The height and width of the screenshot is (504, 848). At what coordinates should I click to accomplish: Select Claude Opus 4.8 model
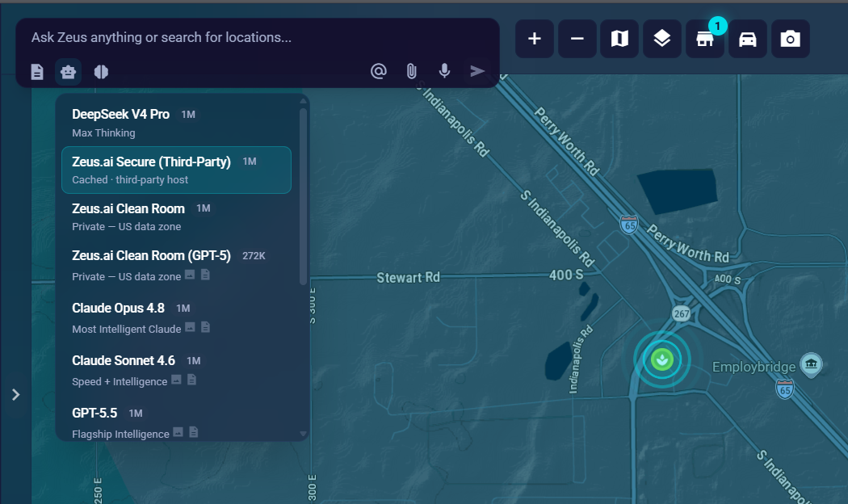point(176,318)
